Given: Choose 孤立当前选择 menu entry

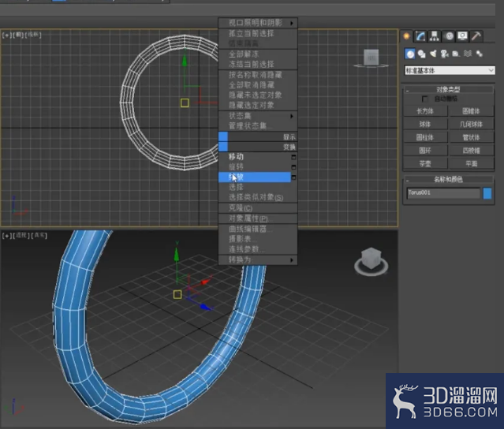Looking at the screenshot, I should click(258, 33).
